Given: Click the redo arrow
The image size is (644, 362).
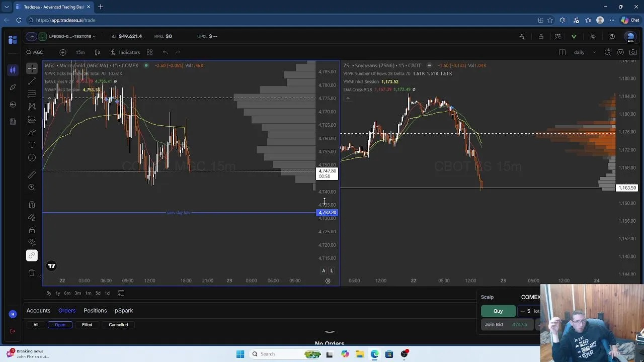Looking at the screenshot, I should (x=178, y=52).
